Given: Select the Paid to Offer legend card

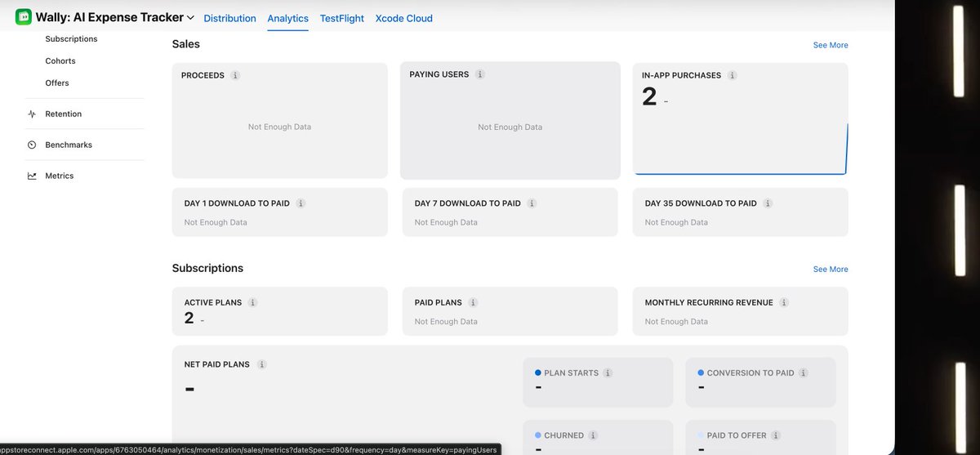Looking at the screenshot, I should click(x=760, y=437).
